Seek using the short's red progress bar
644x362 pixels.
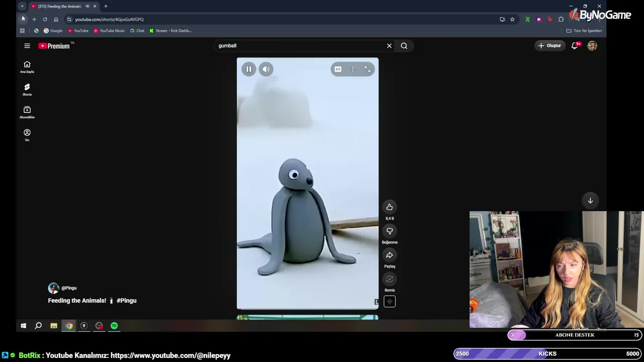coord(307,308)
